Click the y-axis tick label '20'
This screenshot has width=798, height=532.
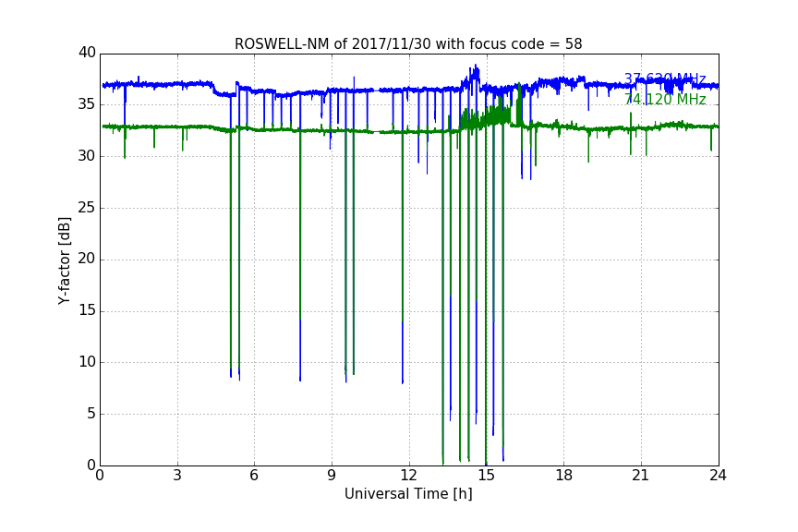87,260
